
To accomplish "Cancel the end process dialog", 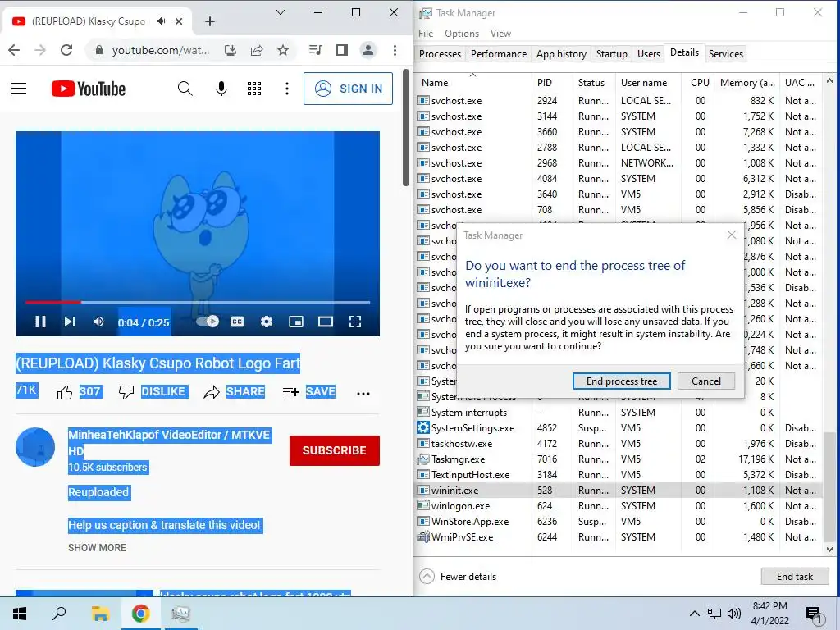I will pos(706,381).
